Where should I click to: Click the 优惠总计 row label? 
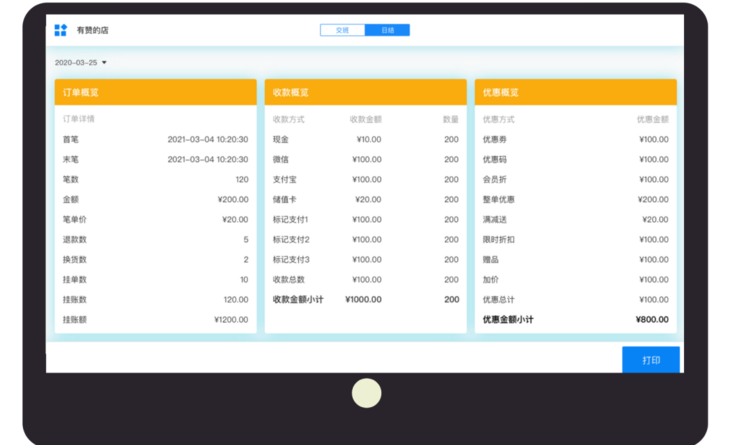[499, 299]
